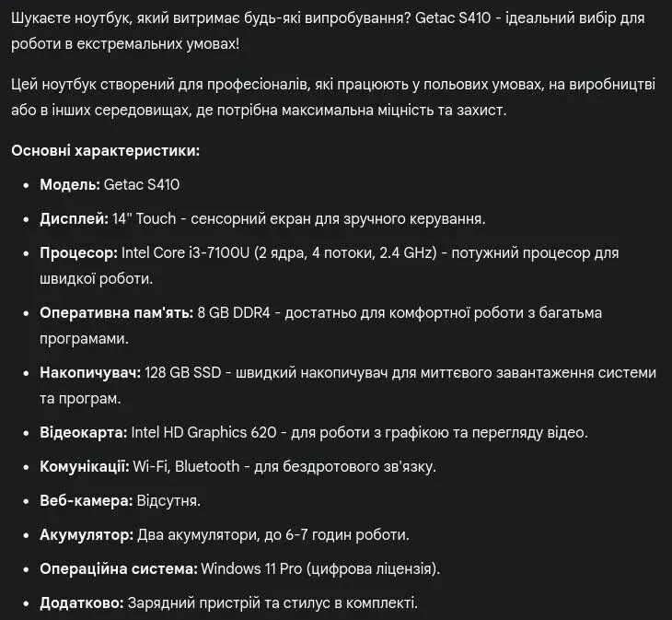Click the bold "Модель:" label
The height and width of the screenshot is (620, 672).
(x=70, y=184)
